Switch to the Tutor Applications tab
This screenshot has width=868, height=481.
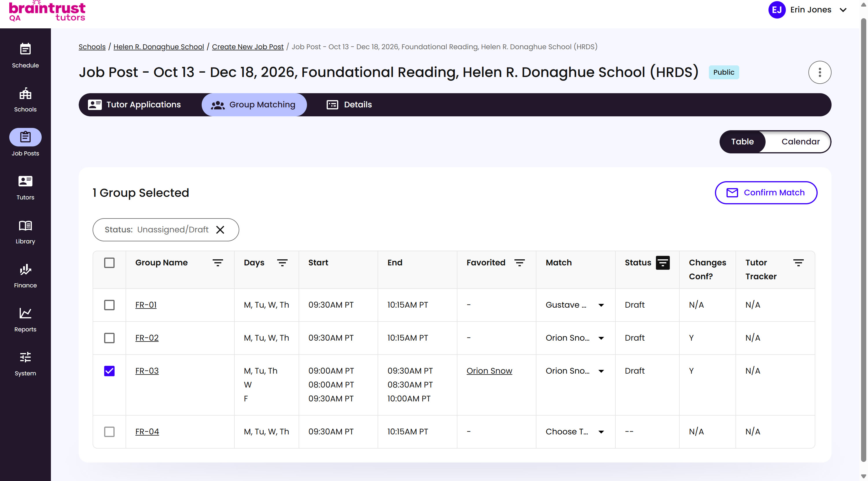[x=135, y=104]
